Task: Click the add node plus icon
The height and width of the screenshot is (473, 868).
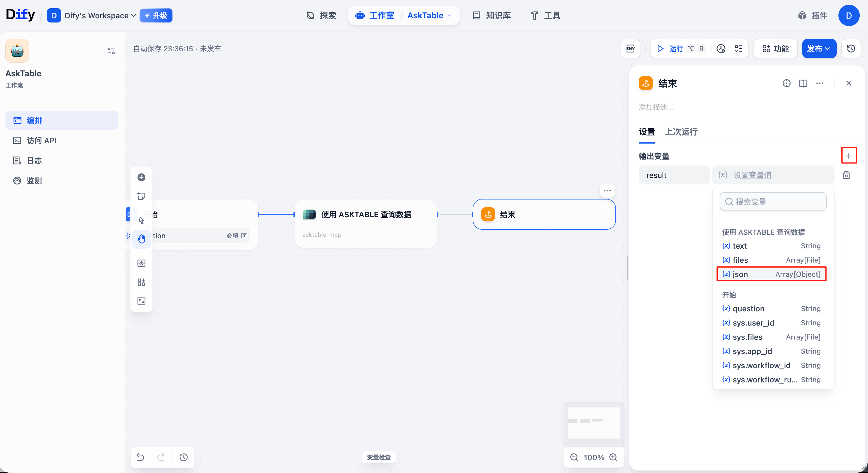Action: 141,177
